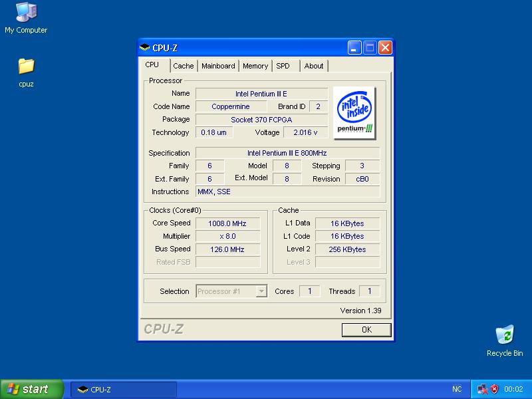Click the Name field Intel Pentium III E
This screenshot has width=532, height=399.
261,94
